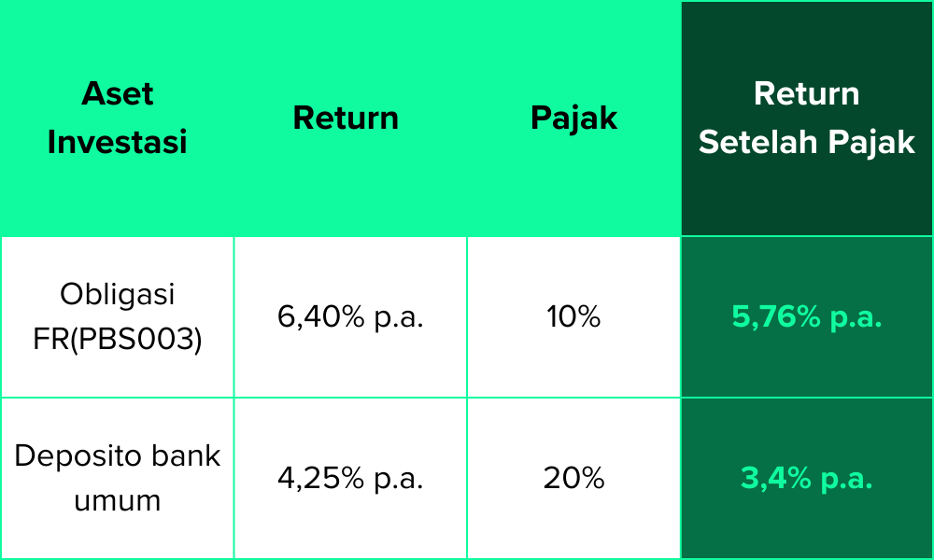Click the 10% tax value
The height and width of the screenshot is (560, 934).
[573, 317]
